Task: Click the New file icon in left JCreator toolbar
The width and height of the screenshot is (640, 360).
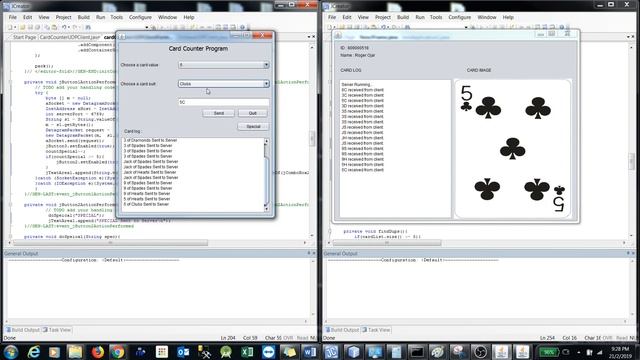Action: pos(10,27)
